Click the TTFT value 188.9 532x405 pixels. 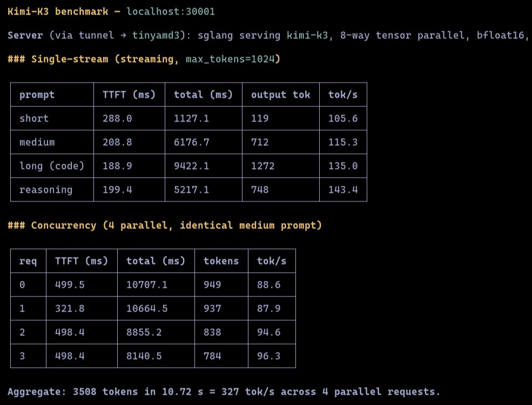click(117, 166)
